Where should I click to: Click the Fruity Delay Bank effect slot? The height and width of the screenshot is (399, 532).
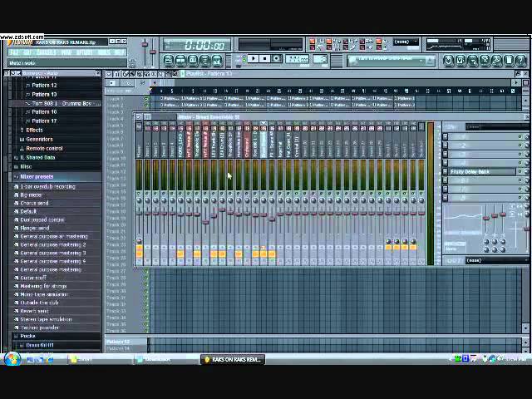[482, 172]
